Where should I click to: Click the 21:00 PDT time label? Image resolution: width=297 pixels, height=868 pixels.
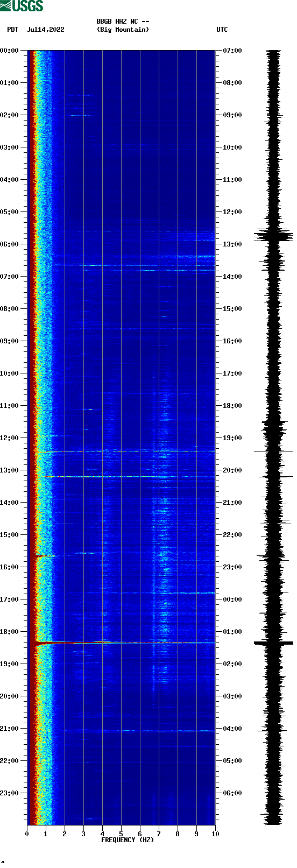tap(10, 729)
